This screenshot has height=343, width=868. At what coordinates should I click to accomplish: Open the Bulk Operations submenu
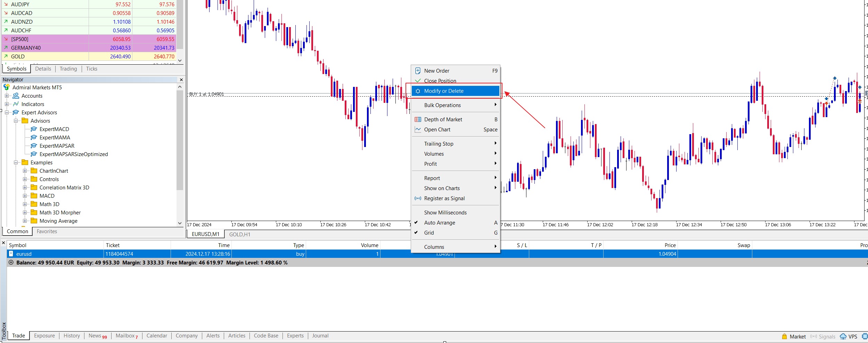pyautogui.click(x=456, y=105)
